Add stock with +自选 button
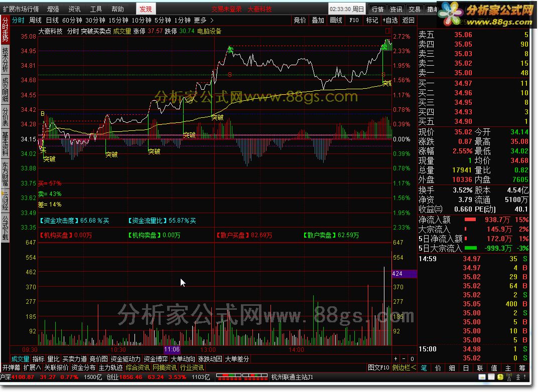Screen dimensions: 538x392 pyautogui.click(x=390, y=20)
